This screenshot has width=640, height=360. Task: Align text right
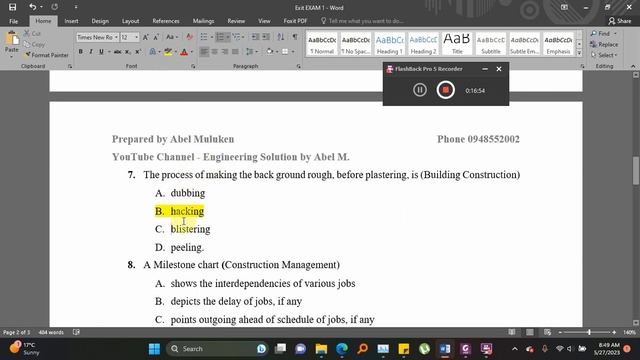(x=224, y=52)
